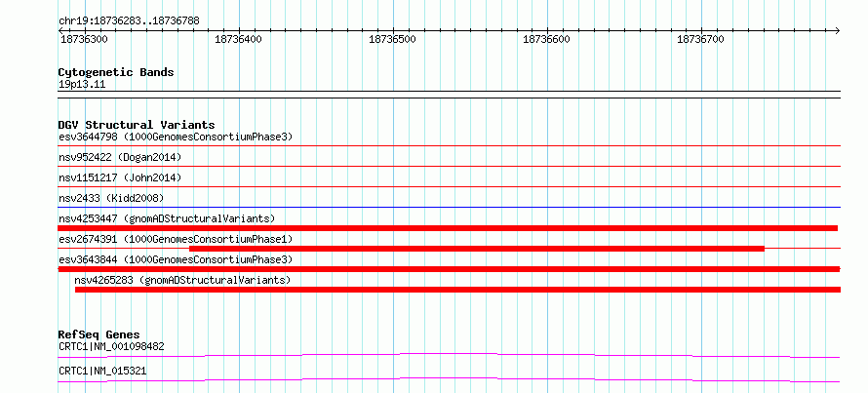
Task: Click the magenta gene line of NM_015321
Action: click(x=449, y=379)
